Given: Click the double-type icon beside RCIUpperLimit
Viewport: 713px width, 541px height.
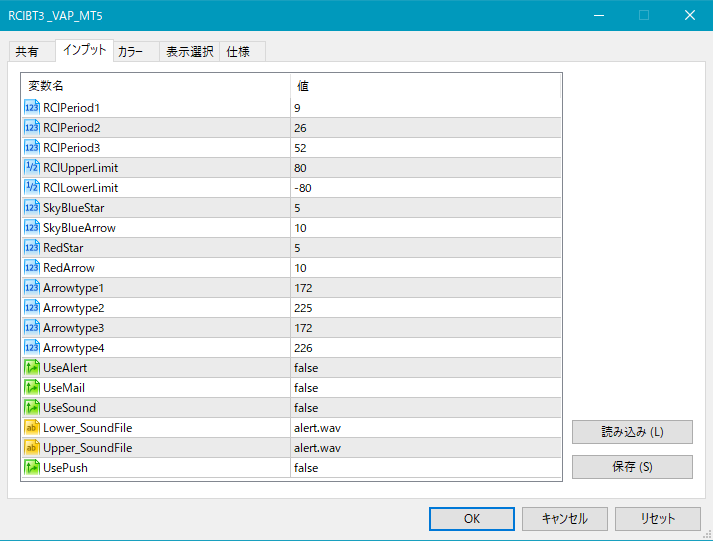Looking at the screenshot, I should (x=32, y=168).
